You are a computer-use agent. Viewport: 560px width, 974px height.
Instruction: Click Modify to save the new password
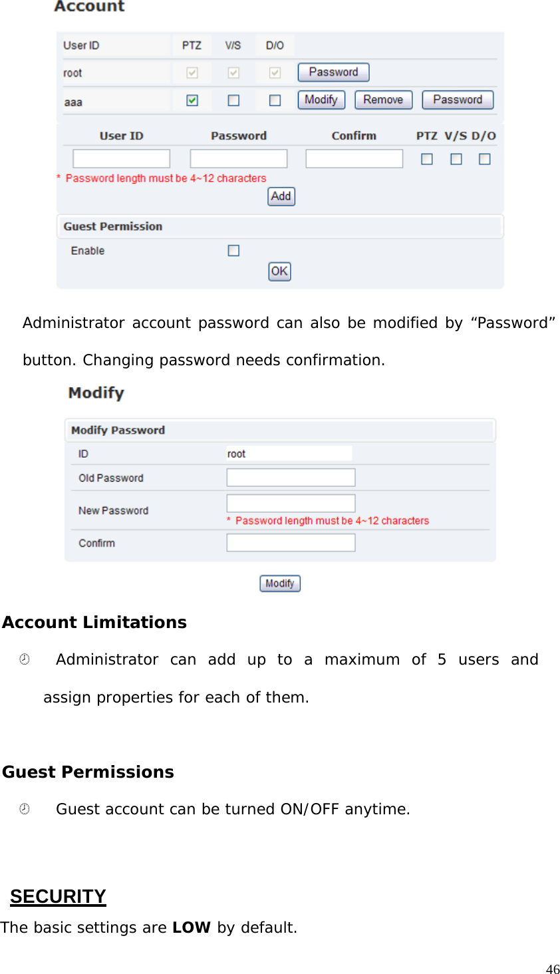pos(279,583)
